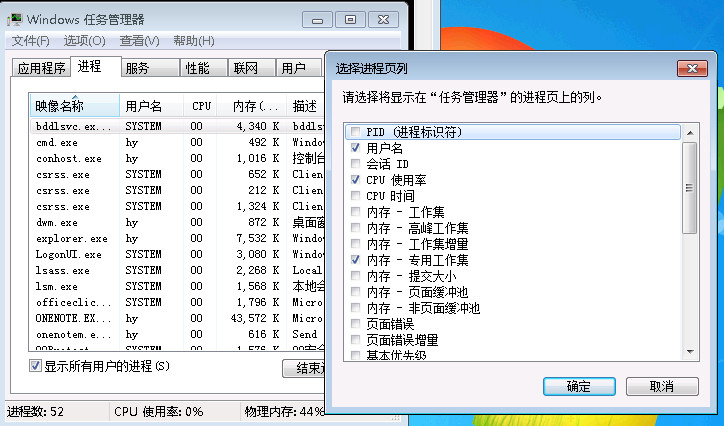This screenshot has width=724, height=426.
Task: Uncheck the 内存 - 专用工作集 checkbox
Action: coord(355,260)
